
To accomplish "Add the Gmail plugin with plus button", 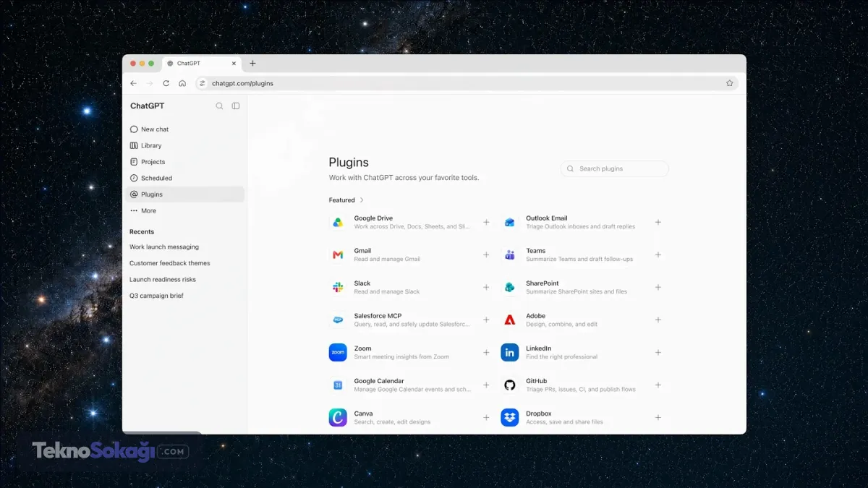I will pyautogui.click(x=486, y=254).
